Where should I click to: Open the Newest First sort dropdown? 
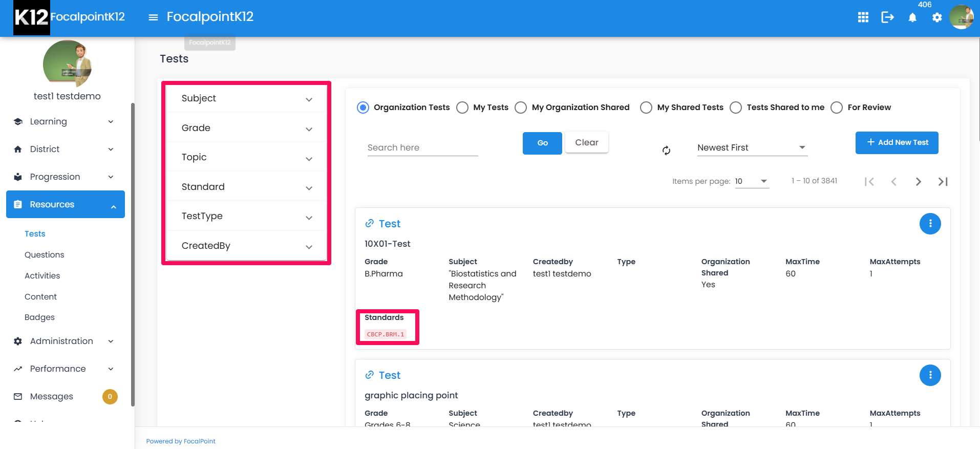(x=752, y=147)
